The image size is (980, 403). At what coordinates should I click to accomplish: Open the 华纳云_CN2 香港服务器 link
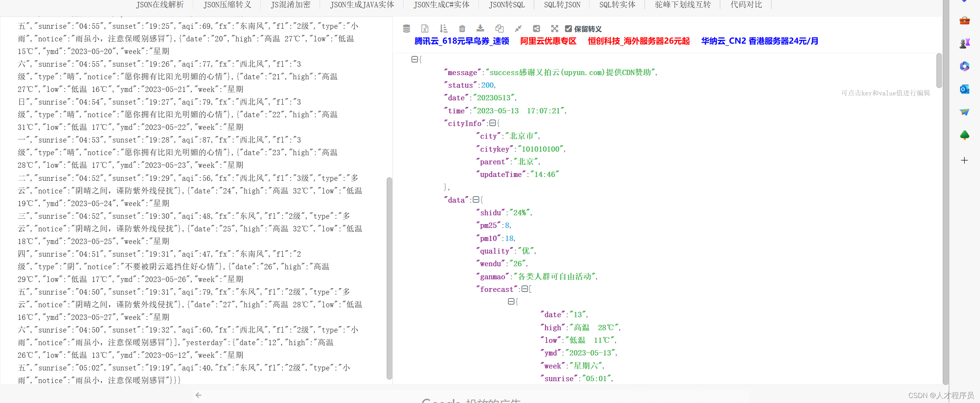[x=759, y=41]
